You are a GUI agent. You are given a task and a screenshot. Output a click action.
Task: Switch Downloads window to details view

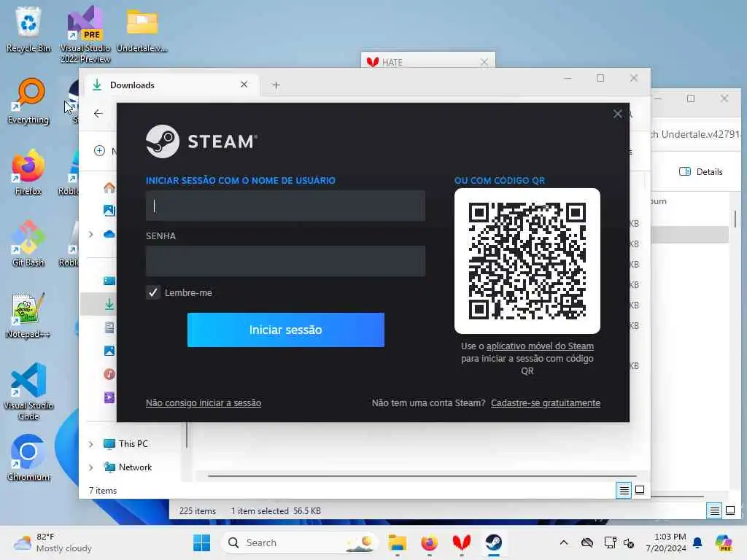click(x=624, y=490)
